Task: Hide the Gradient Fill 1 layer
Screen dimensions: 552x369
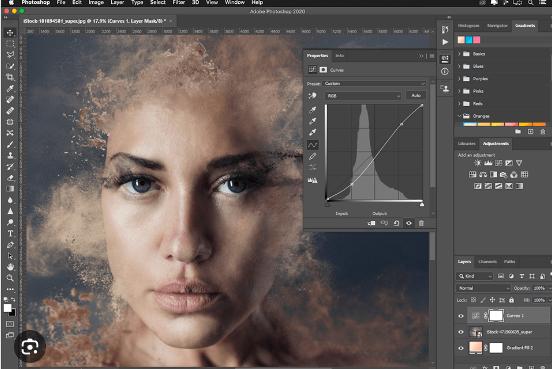Action: [x=461, y=348]
